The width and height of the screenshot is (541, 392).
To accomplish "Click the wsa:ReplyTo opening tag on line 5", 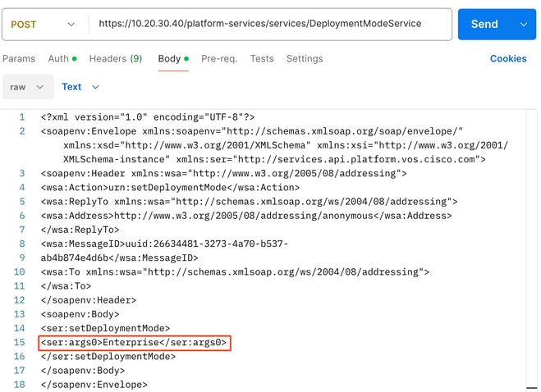I will [249, 202].
